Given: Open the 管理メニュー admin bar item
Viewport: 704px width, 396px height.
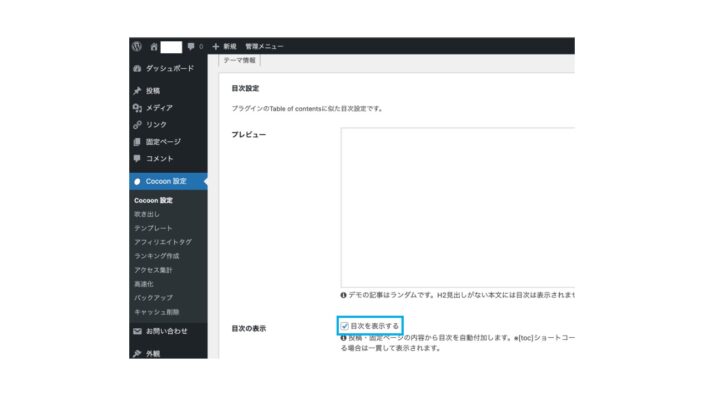Looking at the screenshot, I should tap(264, 46).
